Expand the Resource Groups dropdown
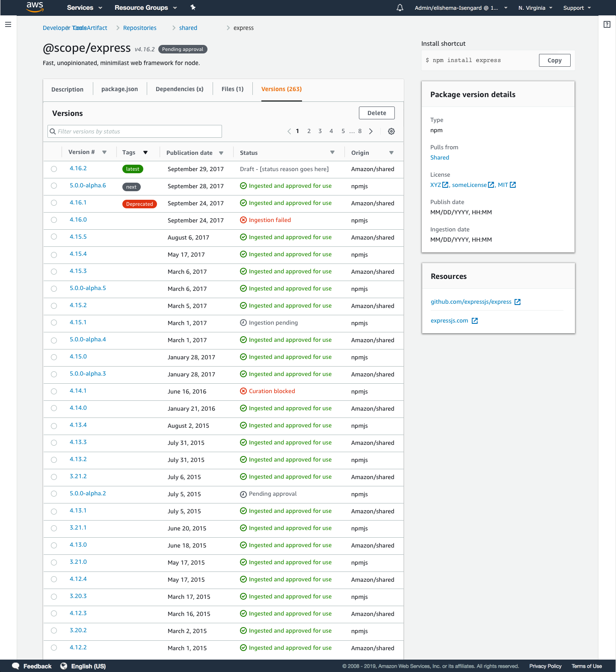Viewport: 616px width, 672px height. [146, 8]
